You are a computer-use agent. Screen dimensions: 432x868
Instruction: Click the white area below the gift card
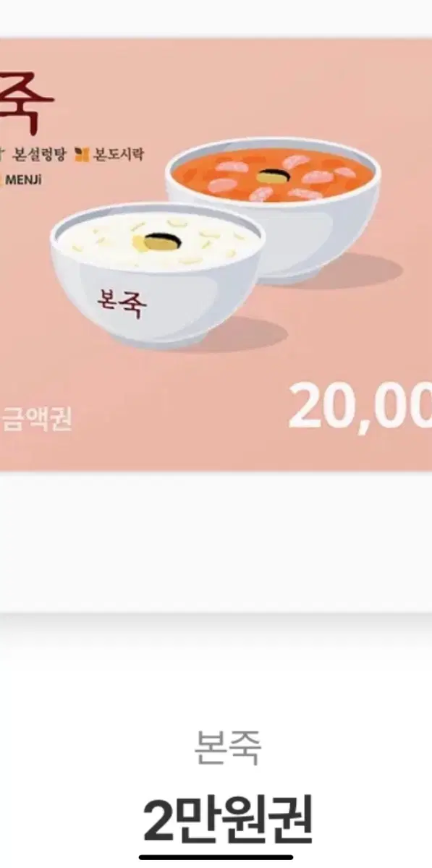[x=216, y=541]
